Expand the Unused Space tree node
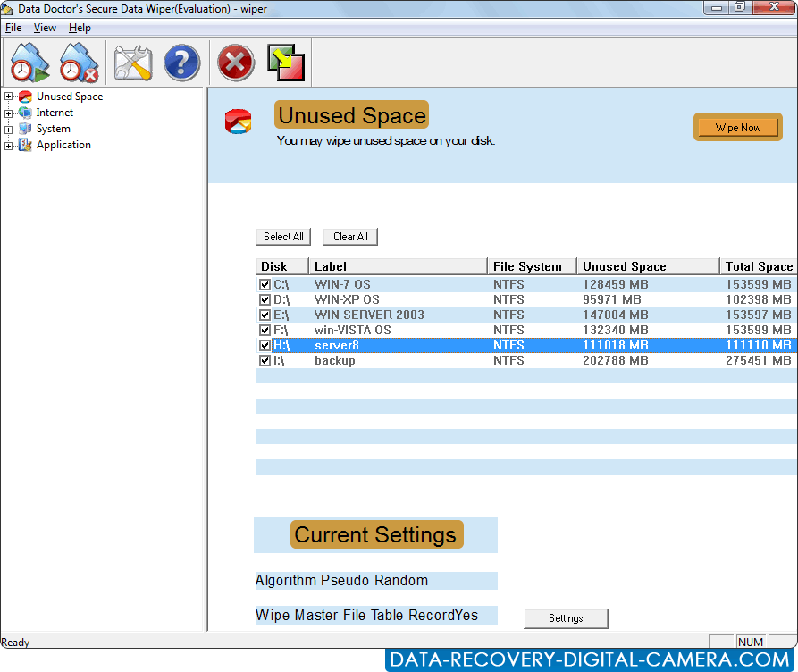This screenshot has height=672, width=798. 9,97
